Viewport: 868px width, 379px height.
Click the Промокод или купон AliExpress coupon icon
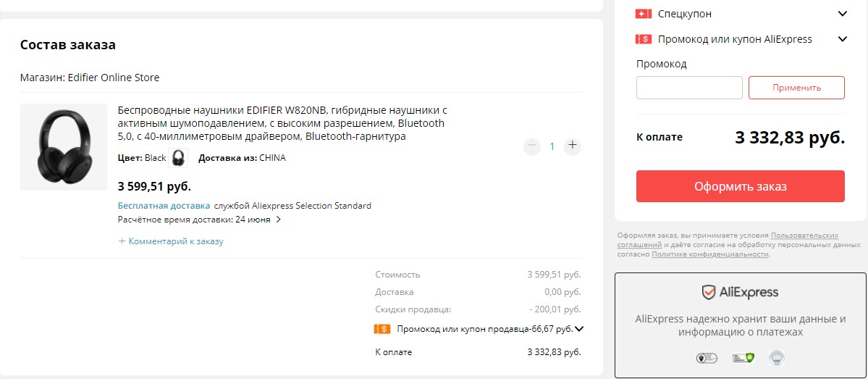pos(644,39)
